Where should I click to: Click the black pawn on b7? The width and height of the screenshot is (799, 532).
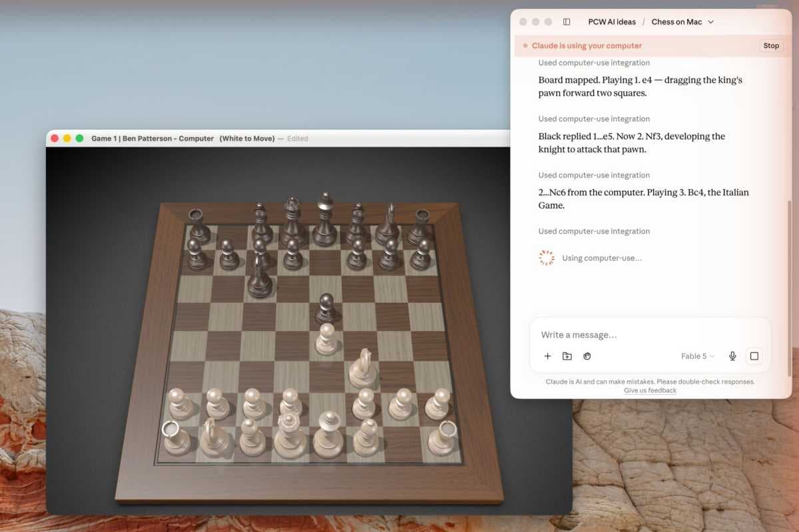[x=228, y=254]
